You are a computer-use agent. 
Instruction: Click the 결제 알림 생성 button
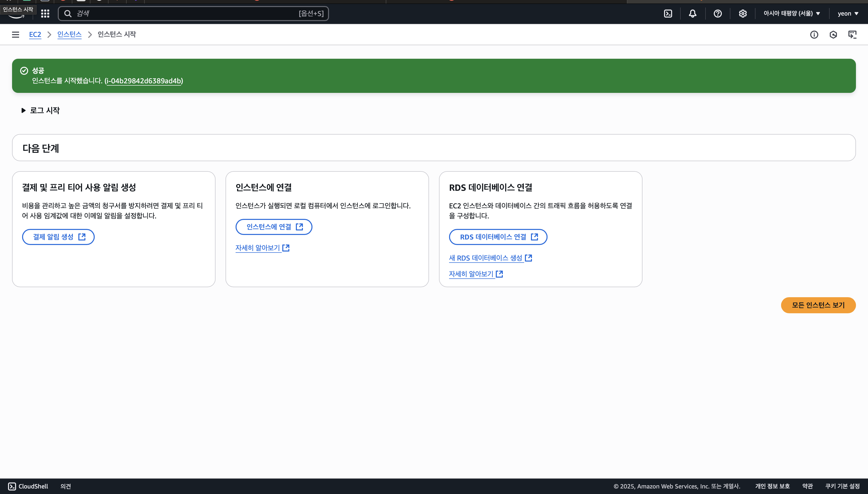pos(58,237)
